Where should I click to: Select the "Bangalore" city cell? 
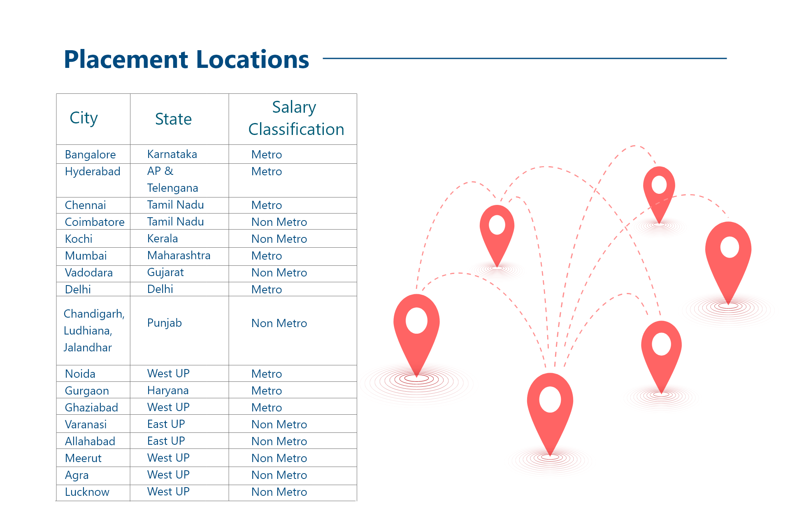coord(90,155)
